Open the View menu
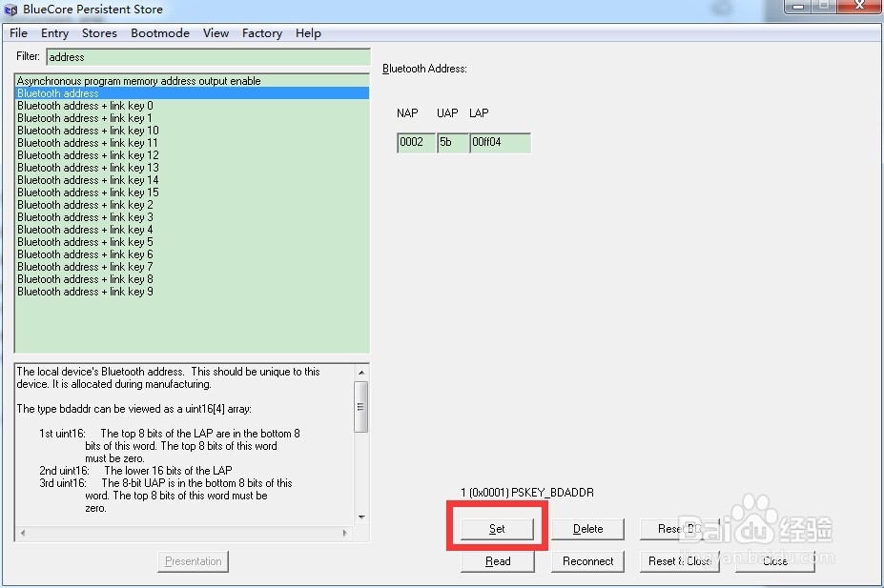The image size is (884, 588). [x=216, y=33]
